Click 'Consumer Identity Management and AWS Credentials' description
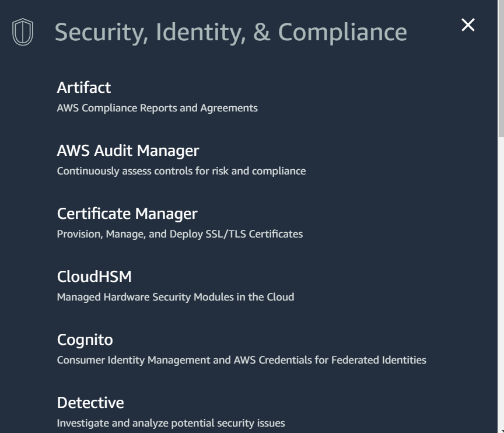 point(242,360)
